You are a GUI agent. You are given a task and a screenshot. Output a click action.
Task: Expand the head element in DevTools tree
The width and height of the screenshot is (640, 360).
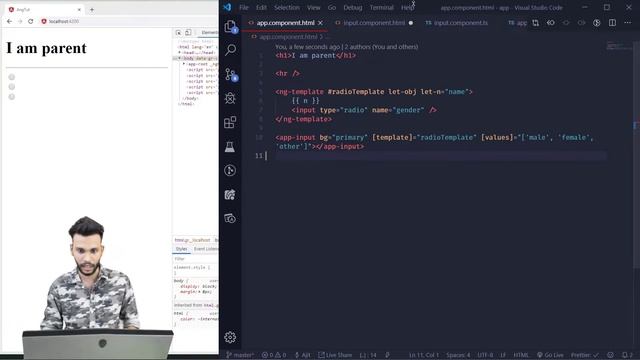pos(179,53)
